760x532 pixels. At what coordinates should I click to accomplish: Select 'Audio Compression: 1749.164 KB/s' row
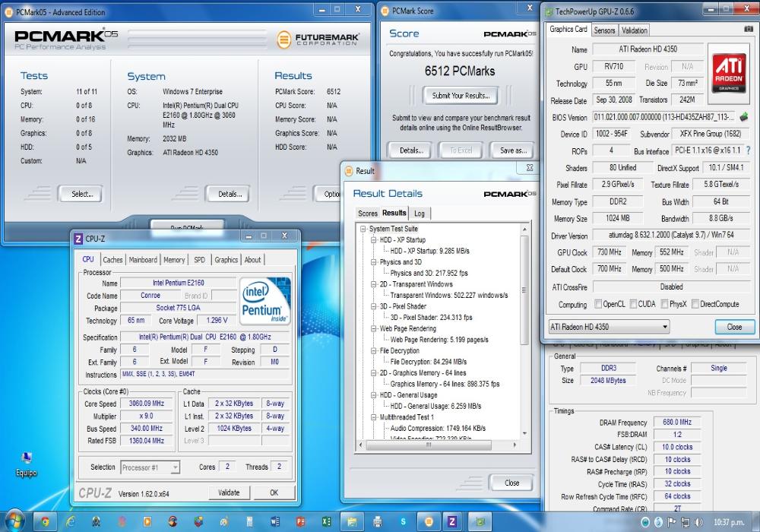[438, 428]
